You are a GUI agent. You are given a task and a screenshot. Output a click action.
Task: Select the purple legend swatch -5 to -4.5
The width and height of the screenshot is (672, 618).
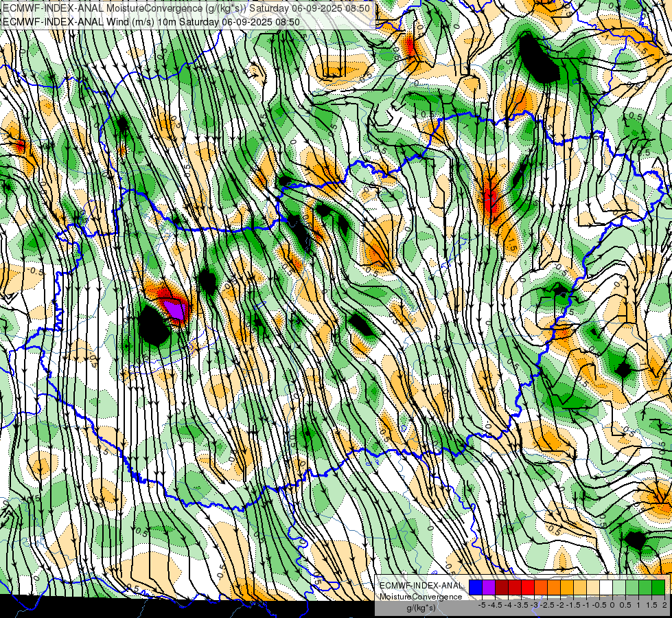click(489, 587)
